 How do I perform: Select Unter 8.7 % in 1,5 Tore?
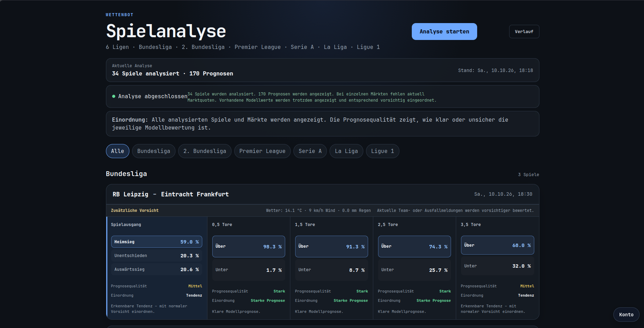point(331,270)
